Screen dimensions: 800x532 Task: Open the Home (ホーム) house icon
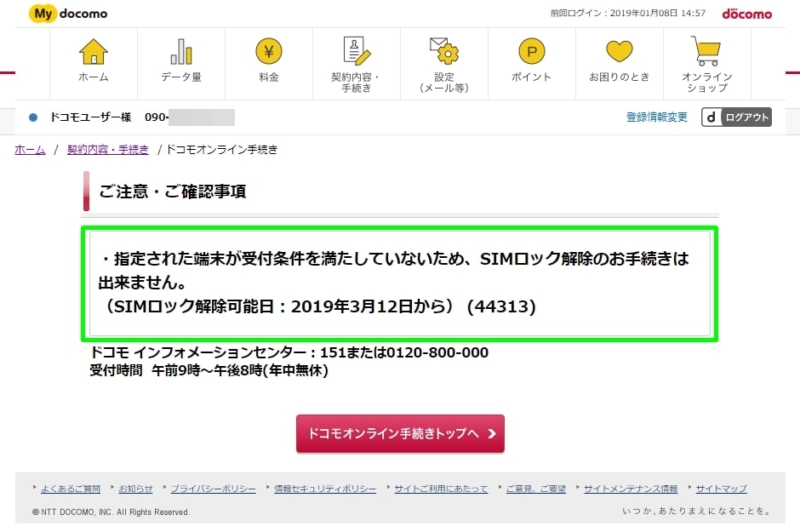[x=93, y=52]
